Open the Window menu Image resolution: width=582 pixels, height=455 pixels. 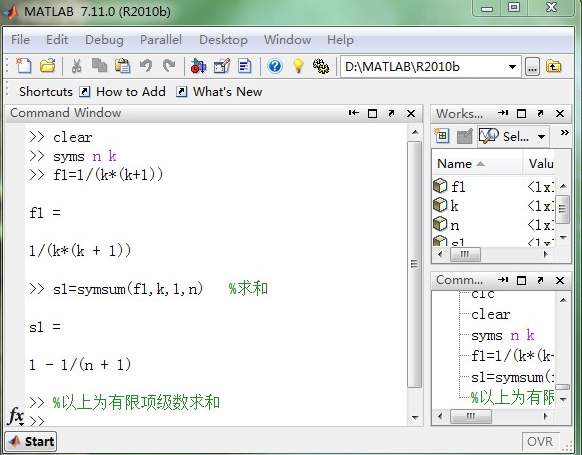tap(287, 40)
